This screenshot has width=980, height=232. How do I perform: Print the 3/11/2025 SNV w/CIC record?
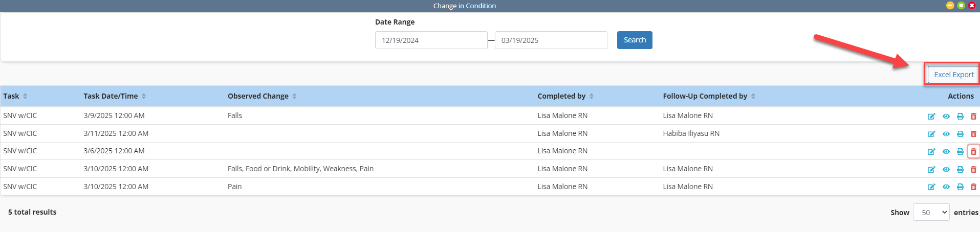(x=960, y=134)
